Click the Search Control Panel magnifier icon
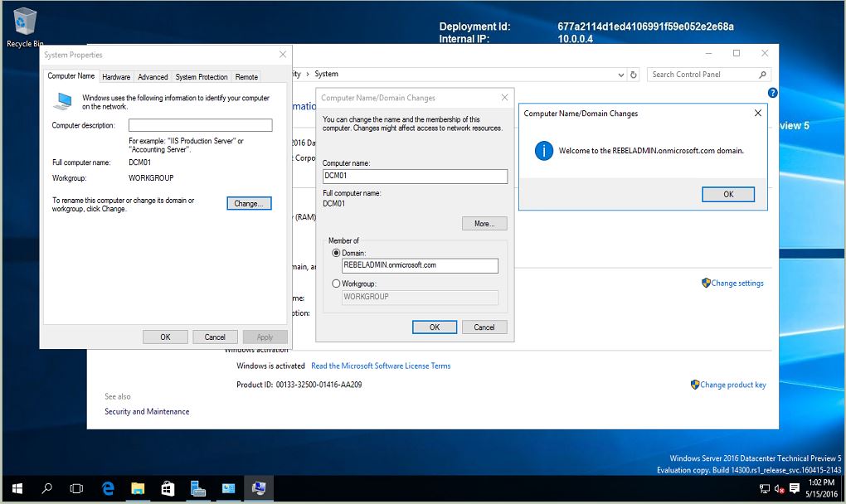 [x=762, y=75]
